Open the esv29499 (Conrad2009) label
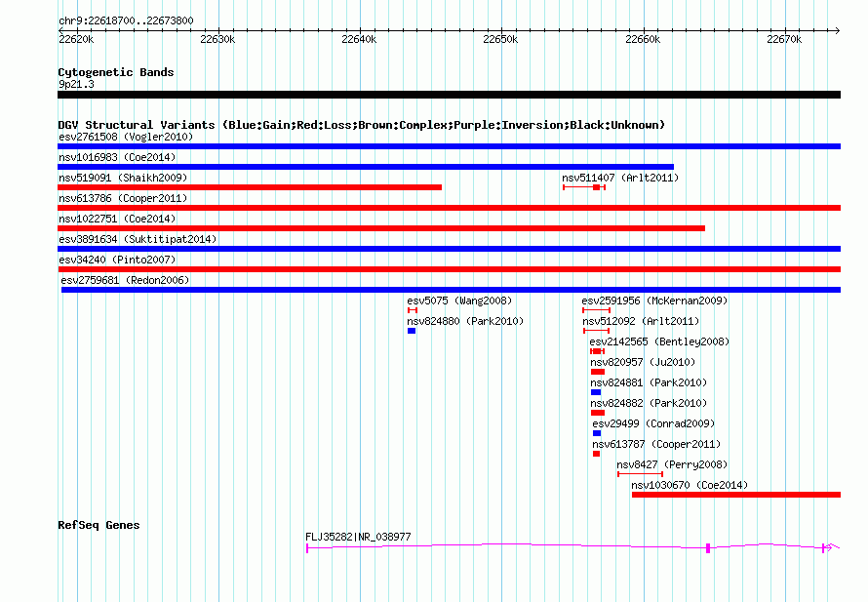Image resolution: width=868 pixels, height=602 pixels. pyautogui.click(x=653, y=423)
